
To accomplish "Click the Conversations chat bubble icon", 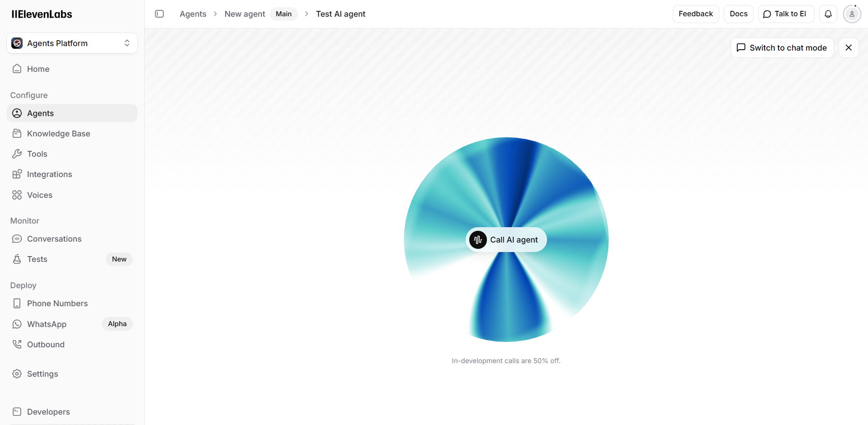I will click(x=17, y=239).
